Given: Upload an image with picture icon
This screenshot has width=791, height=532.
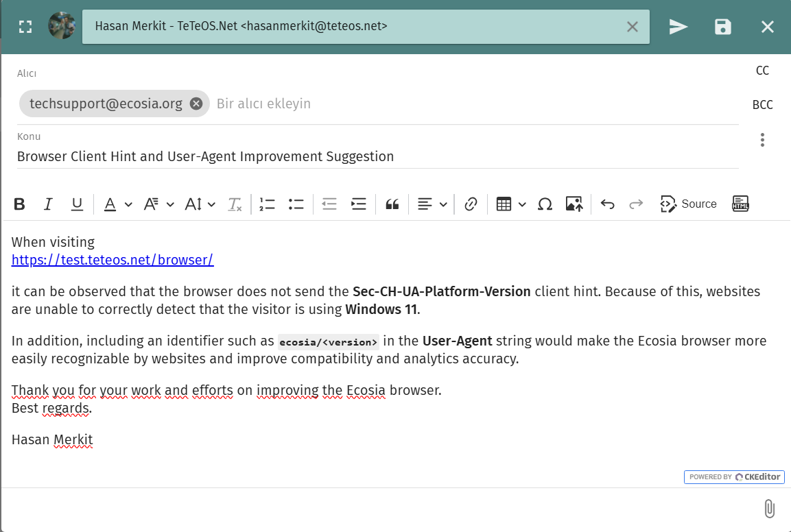Looking at the screenshot, I should point(574,204).
